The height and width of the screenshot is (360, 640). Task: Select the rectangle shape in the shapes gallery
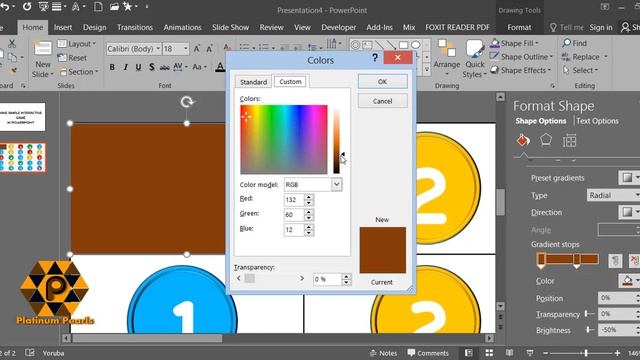coord(403,45)
